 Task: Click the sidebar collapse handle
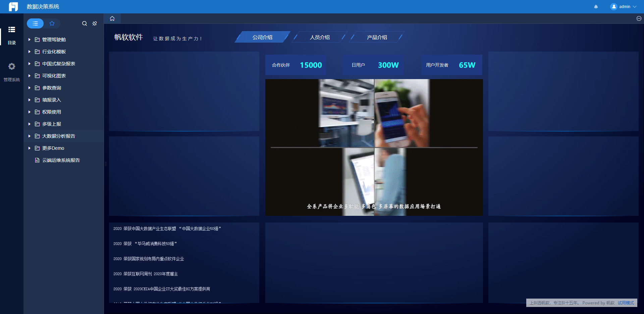[x=106, y=164]
